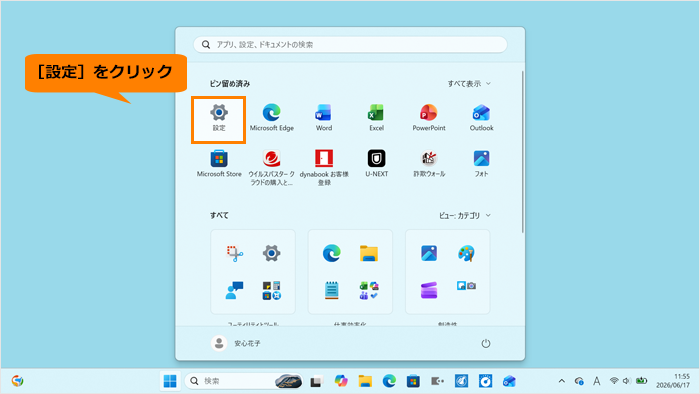Open the ビュー: カテゴリ view dropdown

465,216
